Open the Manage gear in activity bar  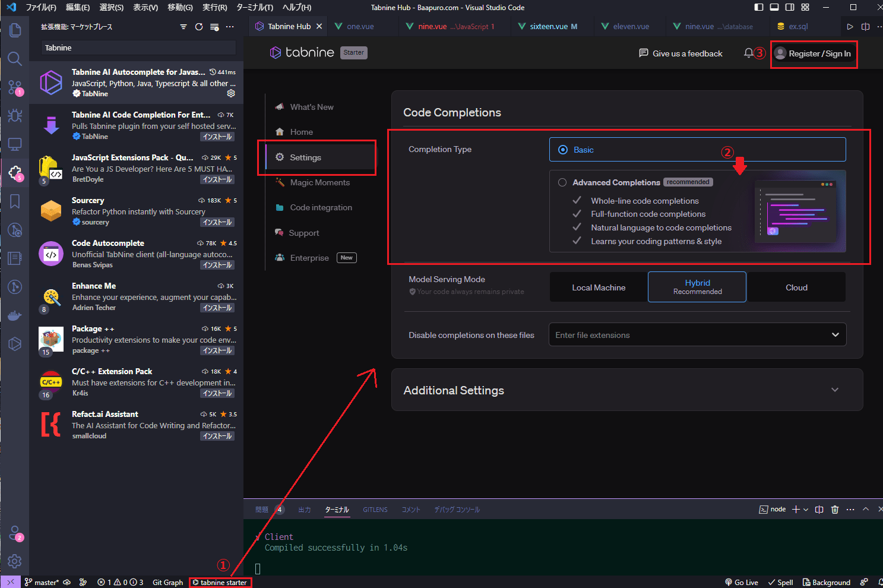click(x=15, y=561)
